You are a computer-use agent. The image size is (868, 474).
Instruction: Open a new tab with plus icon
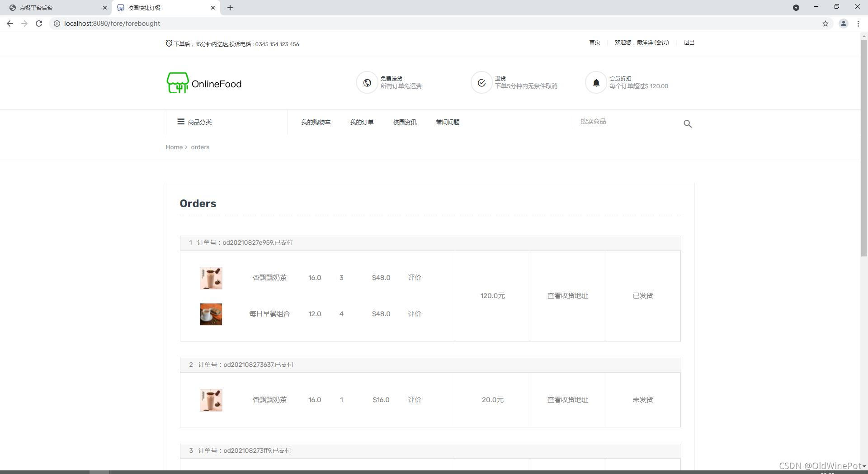click(x=230, y=8)
